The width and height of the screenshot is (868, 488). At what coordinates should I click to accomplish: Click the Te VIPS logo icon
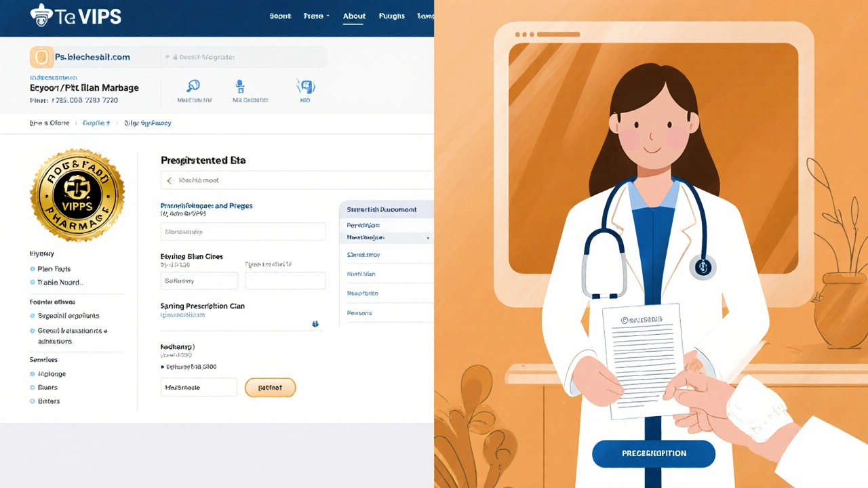pyautogui.click(x=41, y=16)
